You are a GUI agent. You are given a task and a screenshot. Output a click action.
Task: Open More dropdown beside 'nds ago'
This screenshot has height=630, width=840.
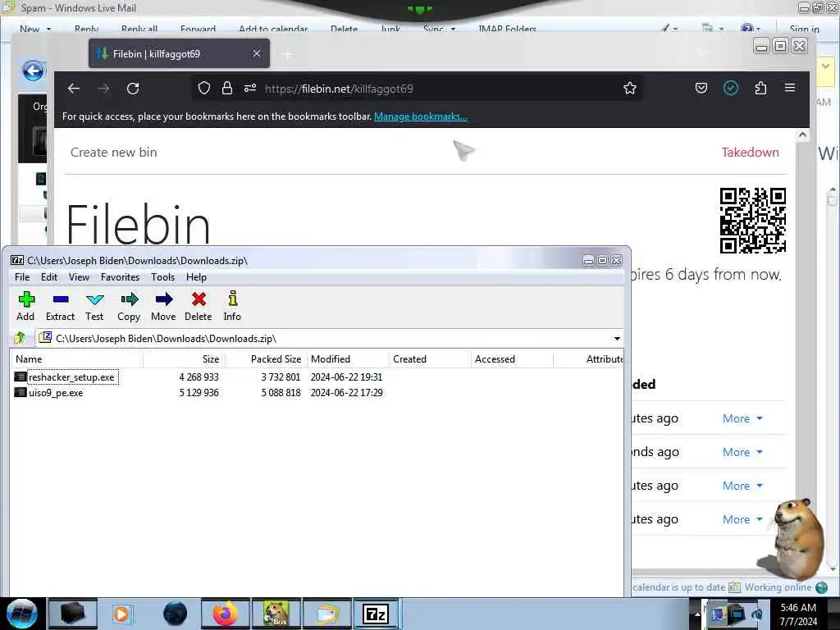click(x=742, y=452)
